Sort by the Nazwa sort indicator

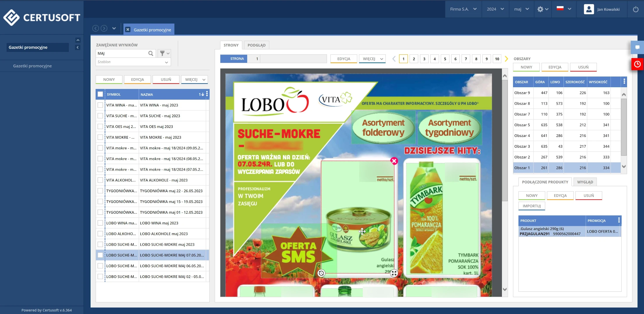coord(201,94)
